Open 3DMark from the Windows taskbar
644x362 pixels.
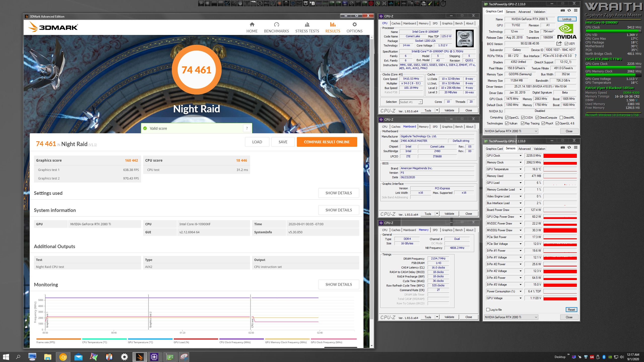[x=140, y=357]
